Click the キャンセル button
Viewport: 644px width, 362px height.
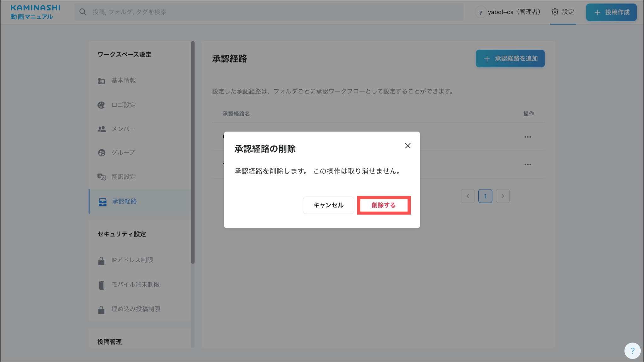tap(328, 205)
